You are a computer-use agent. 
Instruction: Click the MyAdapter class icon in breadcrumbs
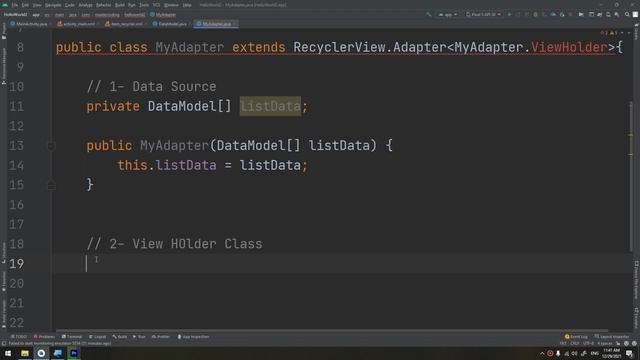click(152, 15)
